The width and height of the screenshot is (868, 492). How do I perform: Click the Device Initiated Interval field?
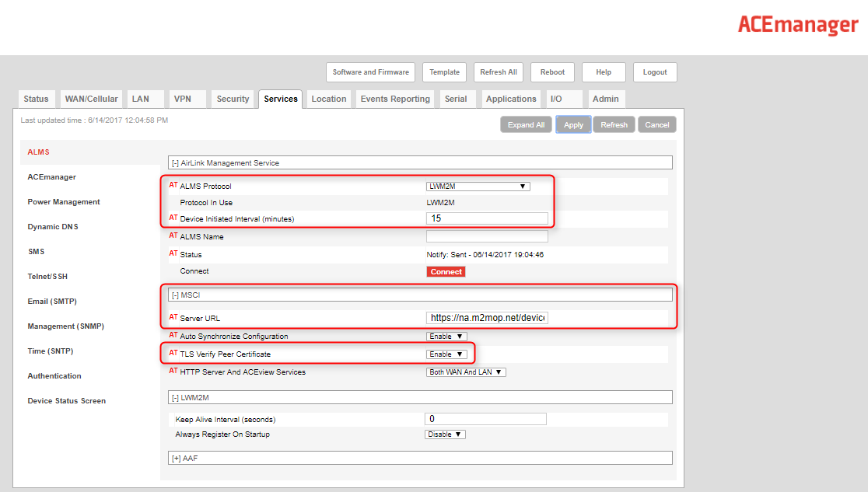[x=487, y=219]
